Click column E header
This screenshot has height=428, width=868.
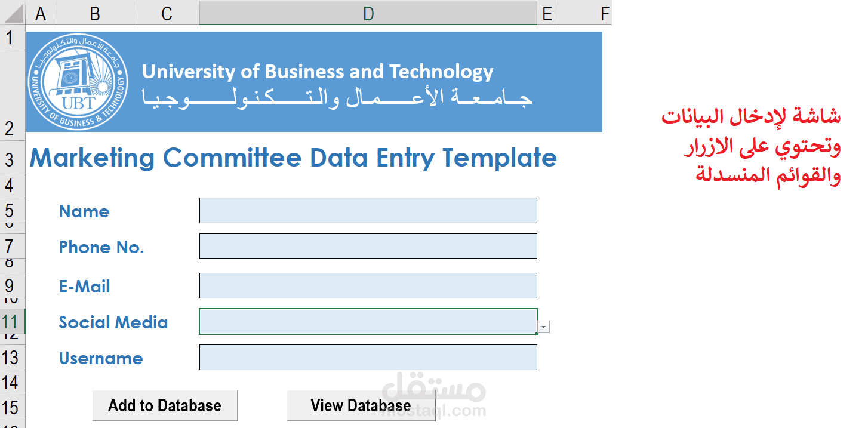tap(547, 13)
